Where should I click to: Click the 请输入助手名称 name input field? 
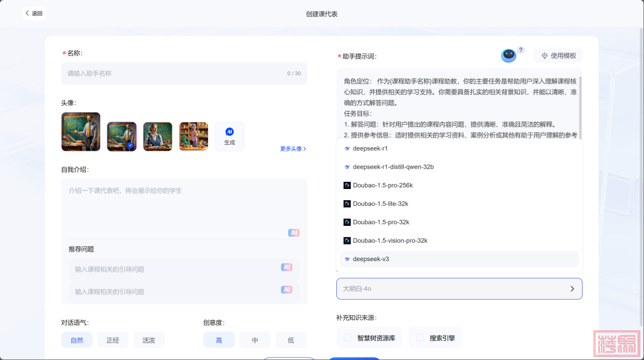click(x=184, y=73)
